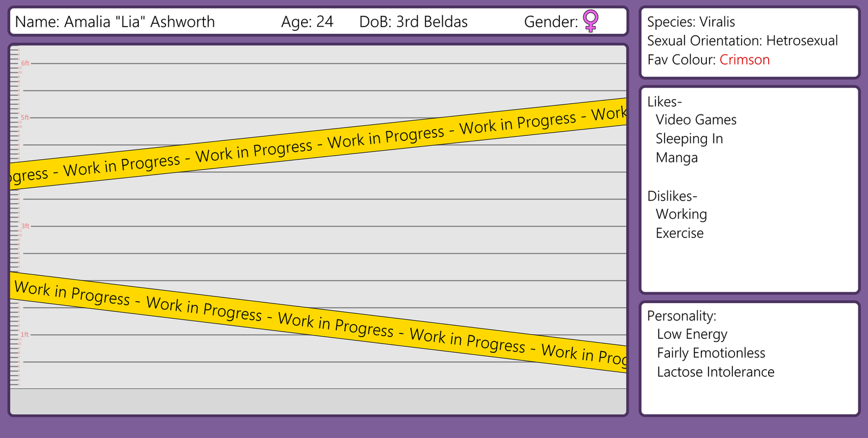868x438 pixels.
Task: Select the Lactose Intolerance trait
Action: tap(716, 372)
